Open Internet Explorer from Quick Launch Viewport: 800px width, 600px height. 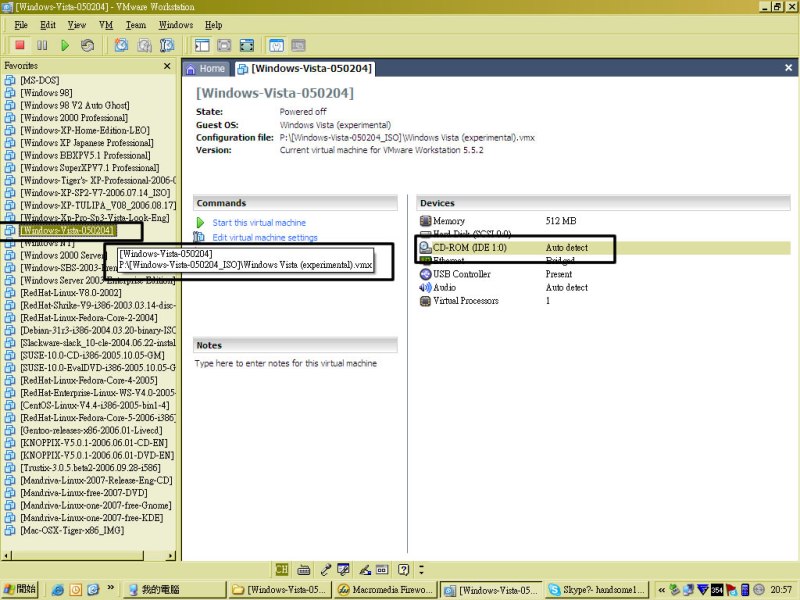click(x=58, y=590)
